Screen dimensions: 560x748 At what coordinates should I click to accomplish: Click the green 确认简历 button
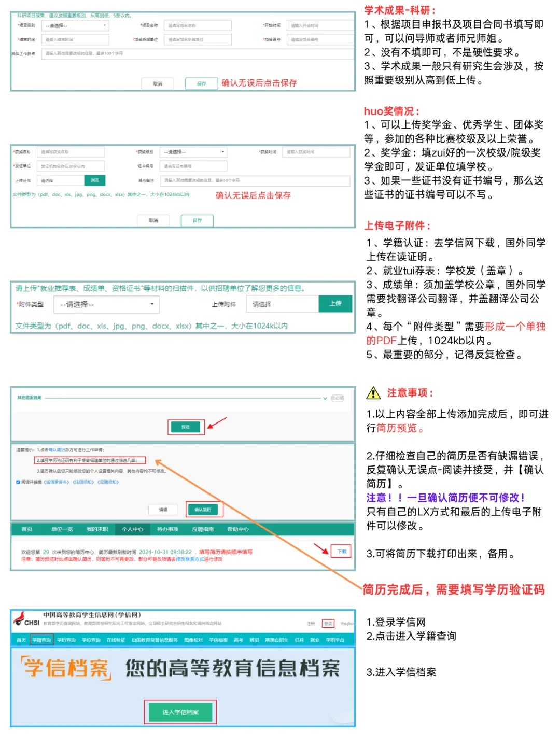coord(203,510)
